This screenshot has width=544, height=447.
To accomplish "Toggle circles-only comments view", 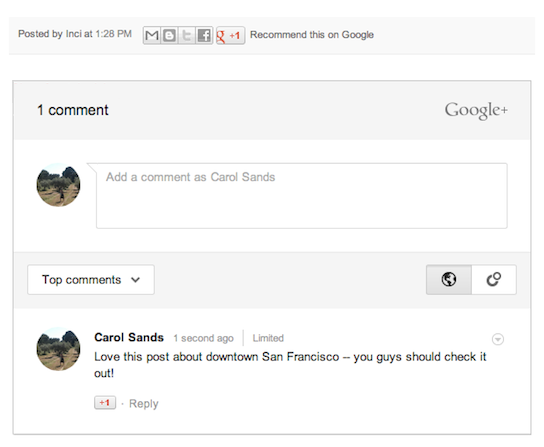I will 494,279.
